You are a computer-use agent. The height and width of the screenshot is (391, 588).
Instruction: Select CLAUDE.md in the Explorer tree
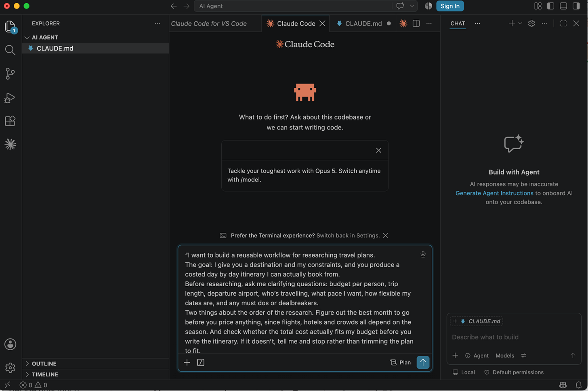pyautogui.click(x=95, y=49)
